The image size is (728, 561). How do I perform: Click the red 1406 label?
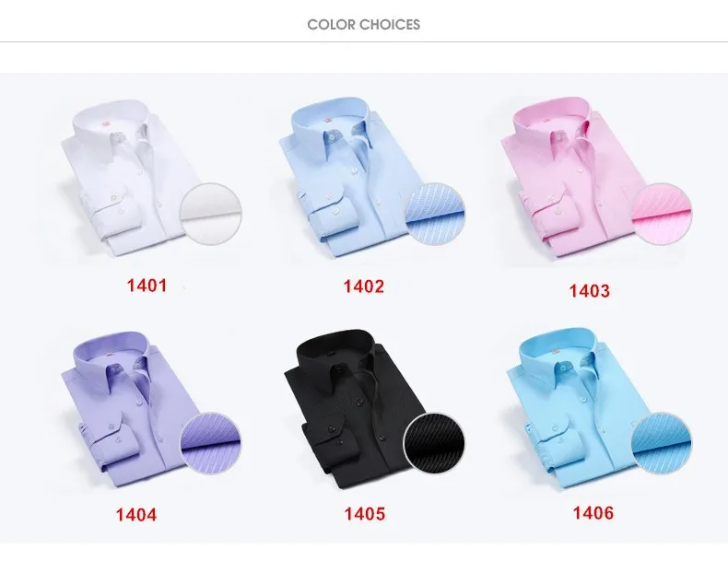tap(593, 513)
